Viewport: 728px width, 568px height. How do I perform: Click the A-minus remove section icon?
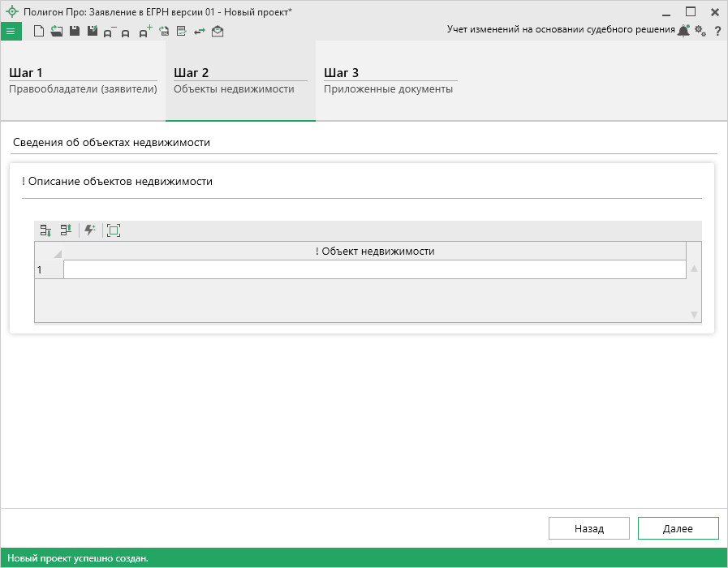[x=110, y=32]
